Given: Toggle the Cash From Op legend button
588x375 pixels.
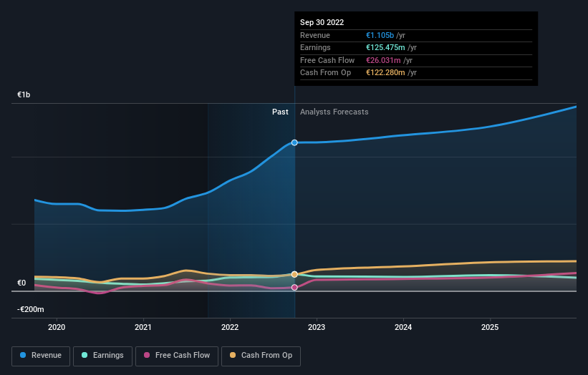Looking at the screenshot, I should (x=261, y=356).
